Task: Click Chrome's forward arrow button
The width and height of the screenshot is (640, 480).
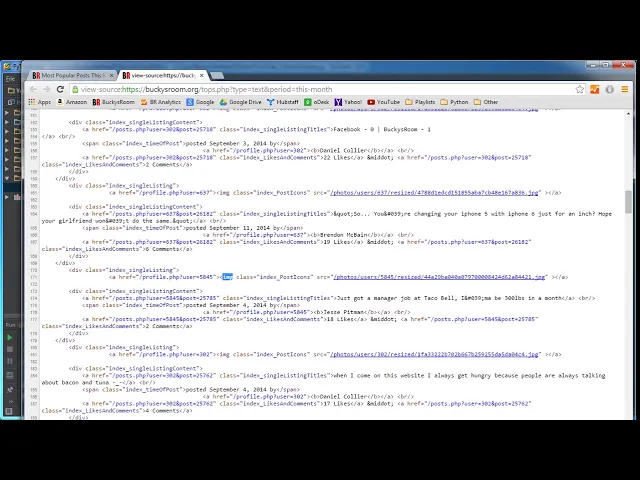Action: click(x=47, y=89)
